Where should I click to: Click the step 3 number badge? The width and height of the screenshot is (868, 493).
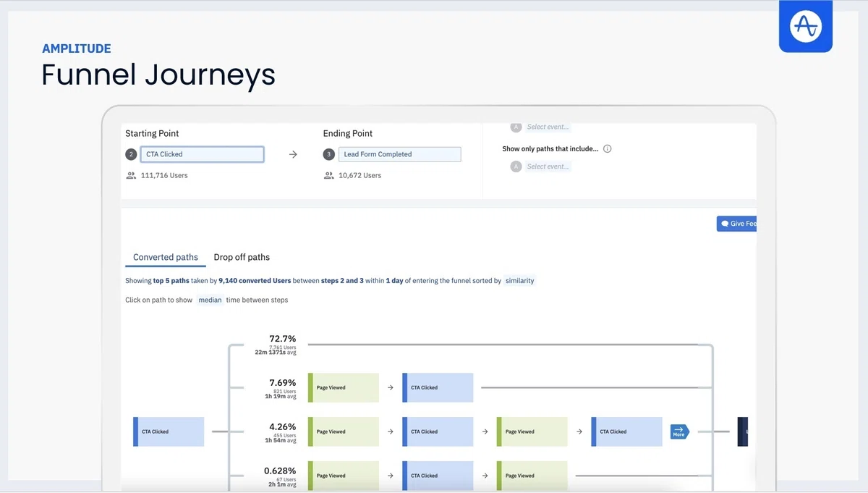click(x=328, y=154)
